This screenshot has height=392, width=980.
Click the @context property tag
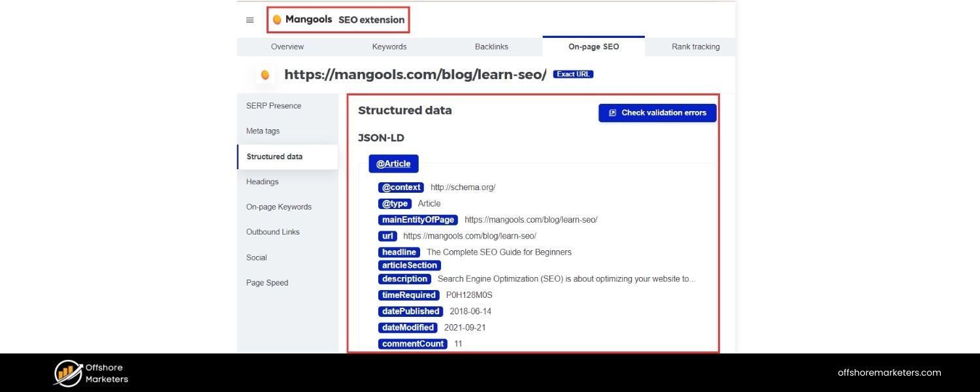(401, 188)
